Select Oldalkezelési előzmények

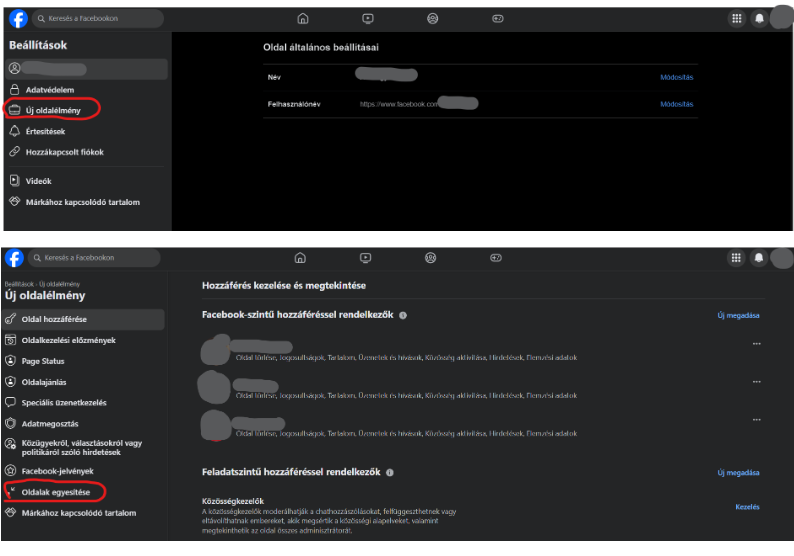(84, 340)
